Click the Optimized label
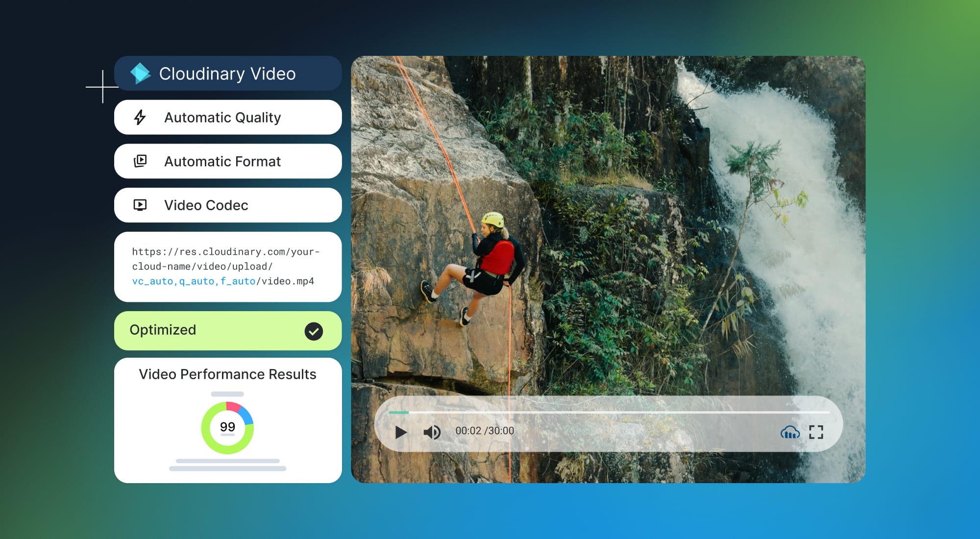Viewport: 980px width, 539px height. click(163, 330)
